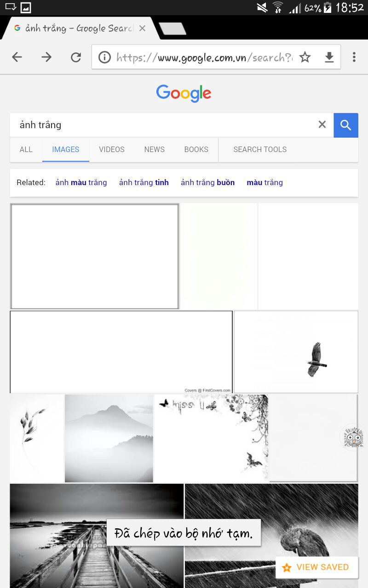Screen dimensions: 368x588
Task: Click the related link ảnh màu trắng
Action: [x=81, y=182]
